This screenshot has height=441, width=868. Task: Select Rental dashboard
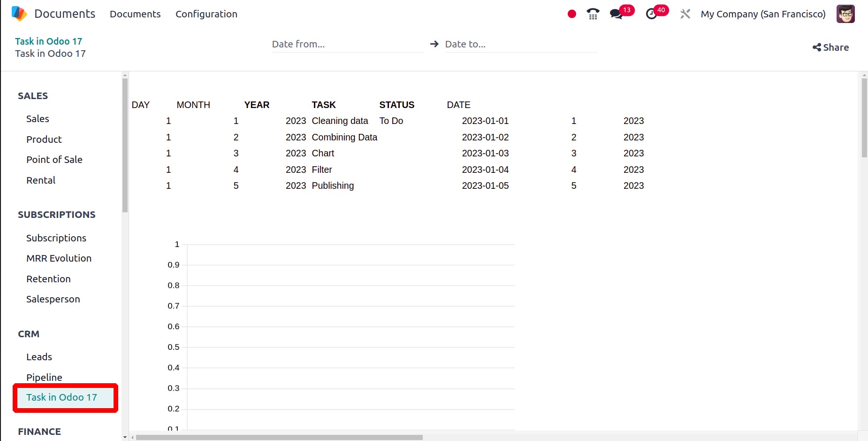point(41,180)
